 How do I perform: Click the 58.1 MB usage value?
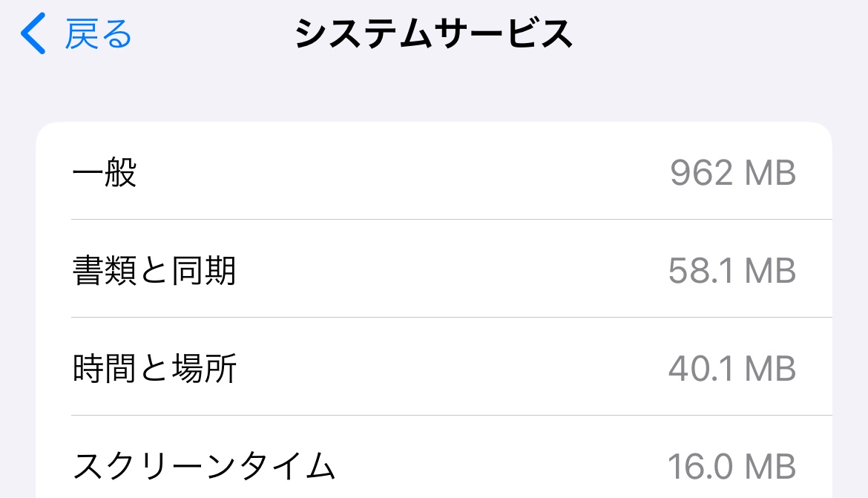tap(731, 271)
